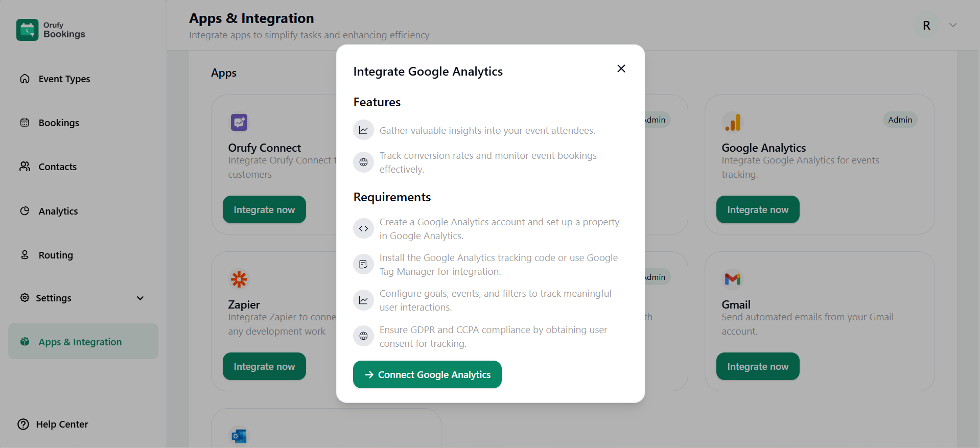Expand the Settings submenu chevron
Image resolution: width=980 pixels, height=448 pixels.
pyautogui.click(x=140, y=298)
